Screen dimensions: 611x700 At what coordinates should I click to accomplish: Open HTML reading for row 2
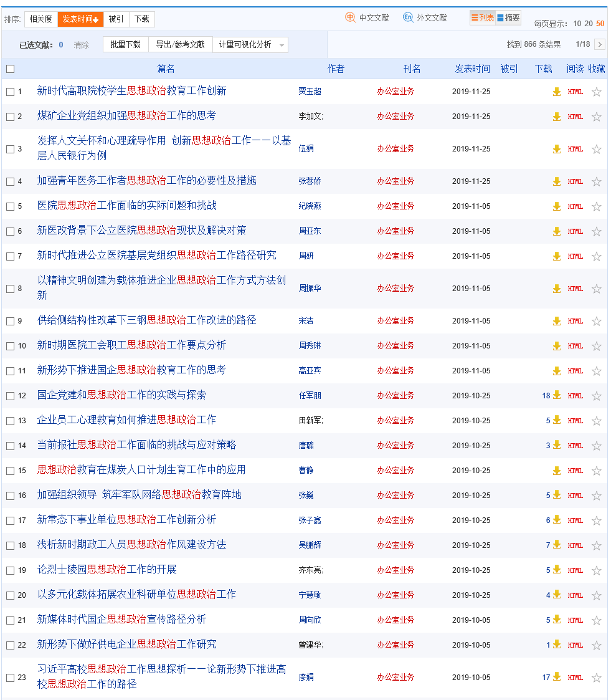tap(575, 117)
